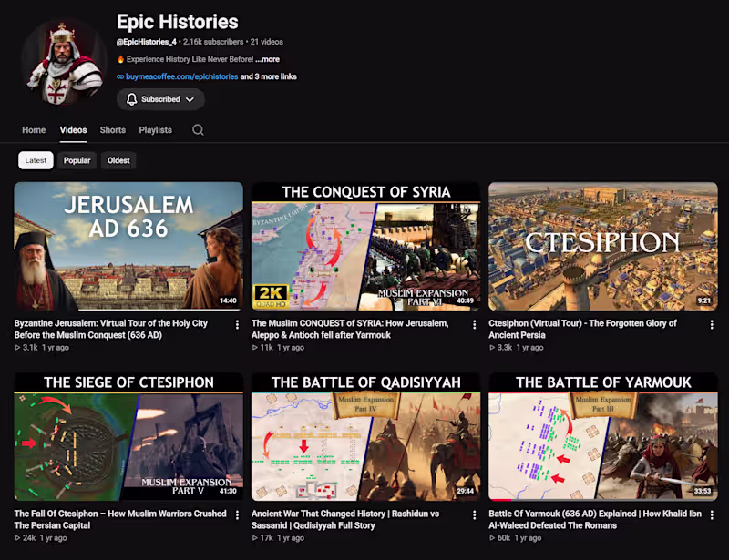Click the Epic Histories channel name heading

(x=177, y=21)
